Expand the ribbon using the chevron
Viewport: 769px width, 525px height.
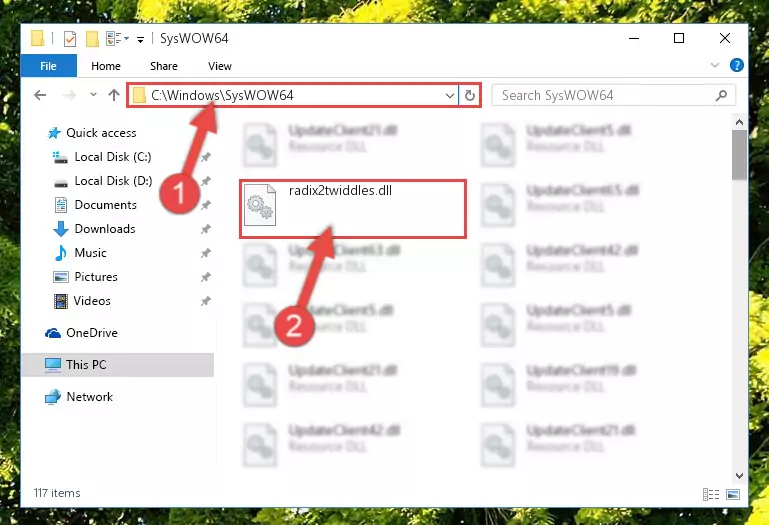715,65
